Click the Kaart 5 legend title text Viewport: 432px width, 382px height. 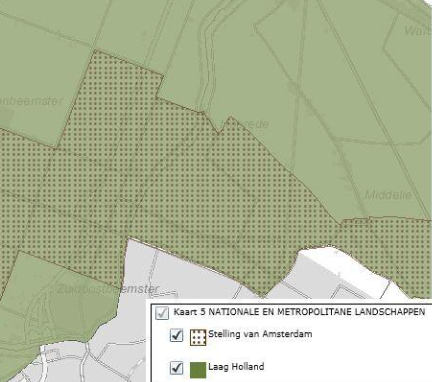(299, 312)
